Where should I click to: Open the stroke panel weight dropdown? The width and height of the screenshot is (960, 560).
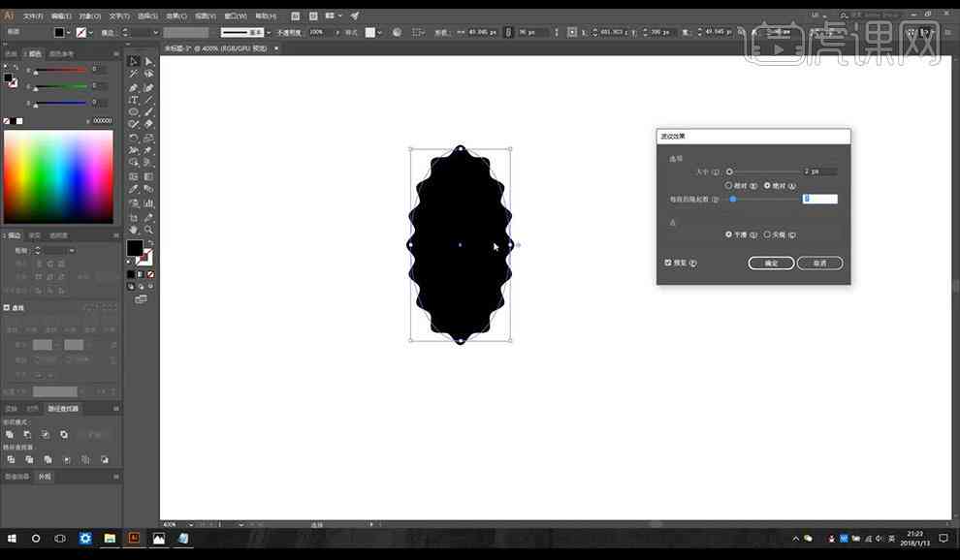73,250
